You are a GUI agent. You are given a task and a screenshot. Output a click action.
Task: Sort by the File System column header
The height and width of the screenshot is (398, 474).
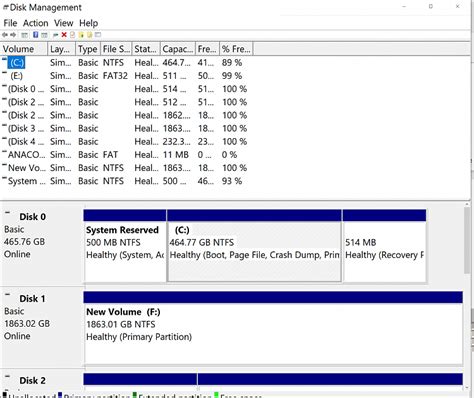116,49
